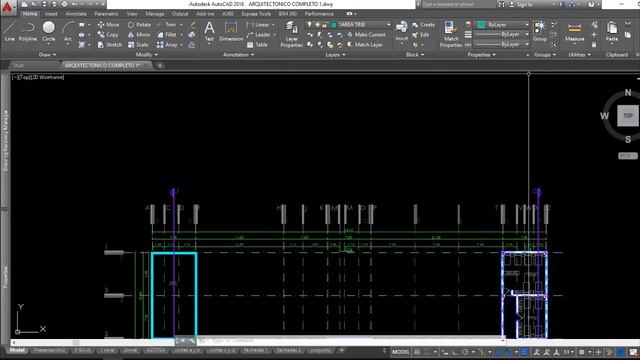
Task: Toggle MODEL space button in status bar
Action: (x=401, y=352)
